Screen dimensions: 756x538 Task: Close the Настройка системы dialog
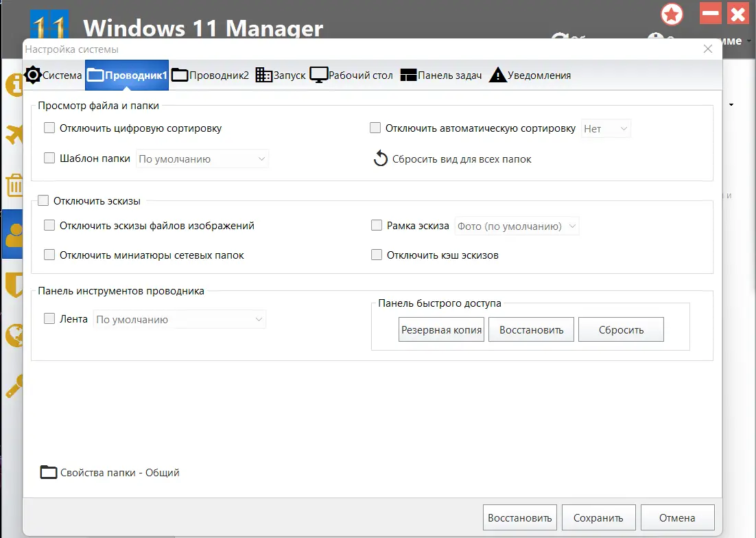708,49
